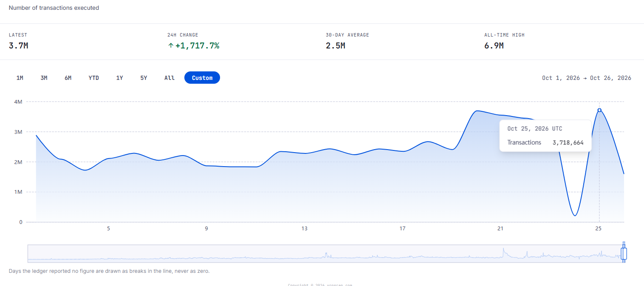Click the x-axis label 13
This screenshot has width=644, height=286.
(305, 229)
